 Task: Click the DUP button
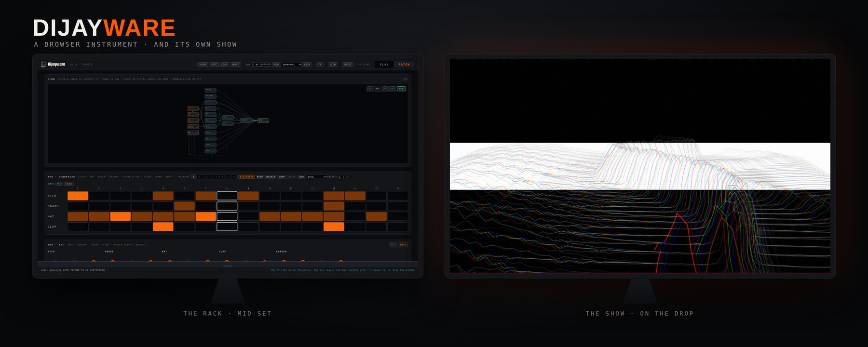tap(302, 177)
